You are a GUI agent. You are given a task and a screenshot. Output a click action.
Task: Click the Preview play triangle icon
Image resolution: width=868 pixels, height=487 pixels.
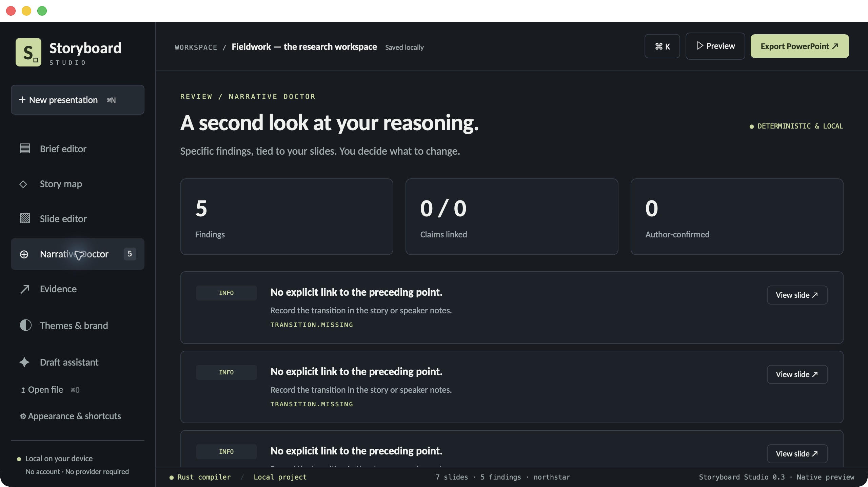700,45
